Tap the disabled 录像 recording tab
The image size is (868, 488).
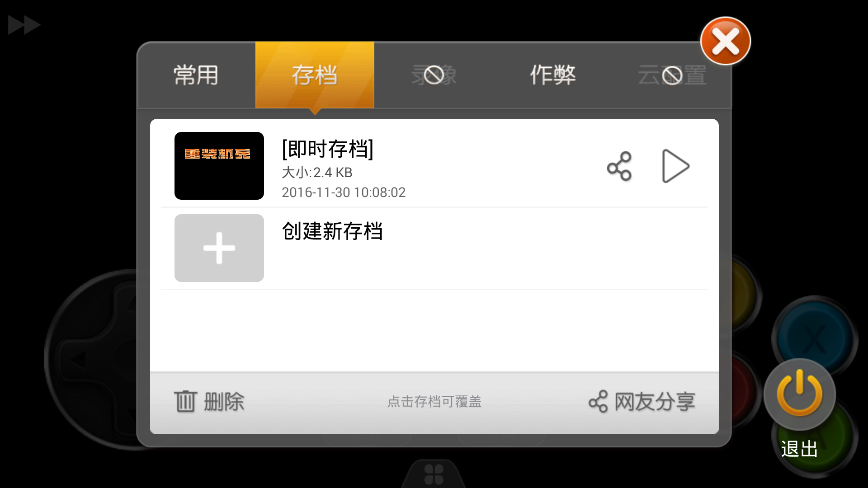[x=434, y=75]
